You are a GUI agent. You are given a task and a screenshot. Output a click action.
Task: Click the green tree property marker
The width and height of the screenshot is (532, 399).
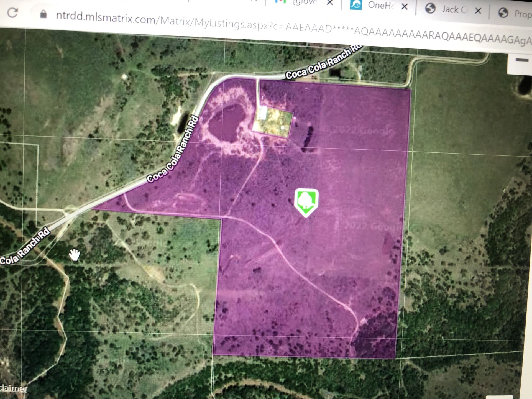tap(306, 203)
